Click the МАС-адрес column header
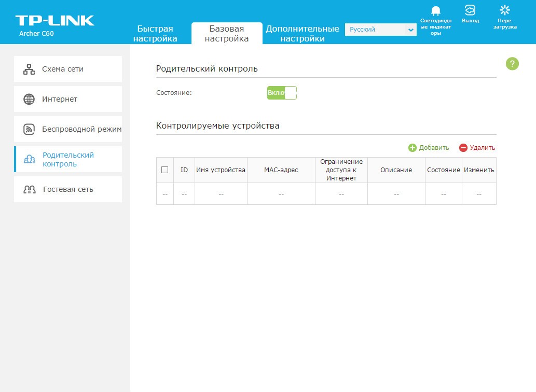Viewport: 536px width, 392px height. coord(281,170)
